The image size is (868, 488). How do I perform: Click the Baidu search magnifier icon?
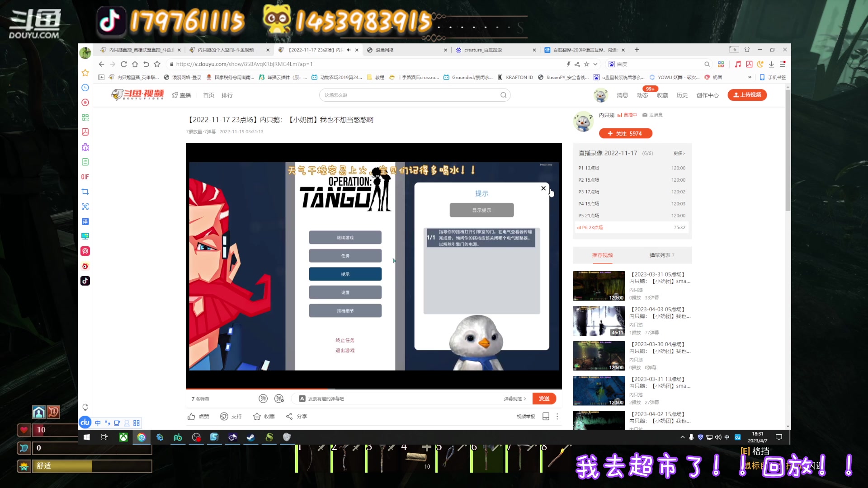point(707,64)
